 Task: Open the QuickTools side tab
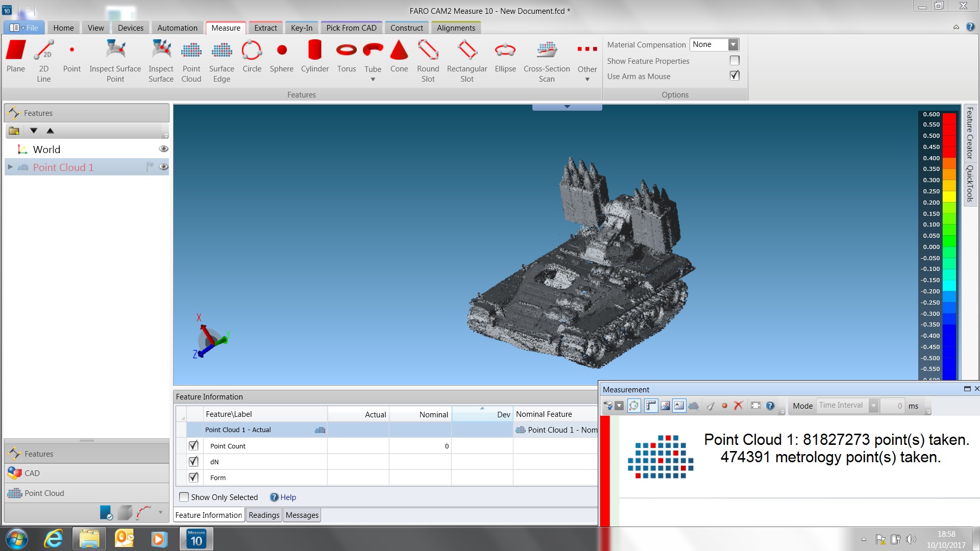pos(970,184)
